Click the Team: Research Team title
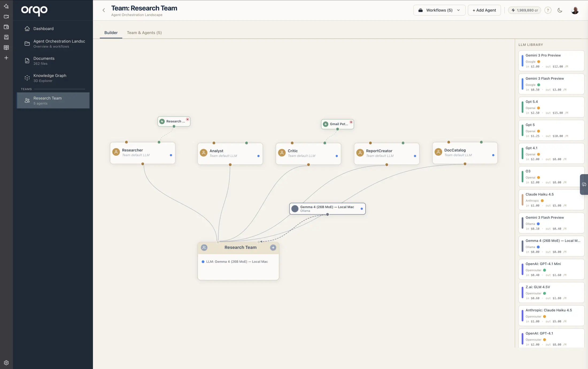588x369 pixels. (x=144, y=8)
